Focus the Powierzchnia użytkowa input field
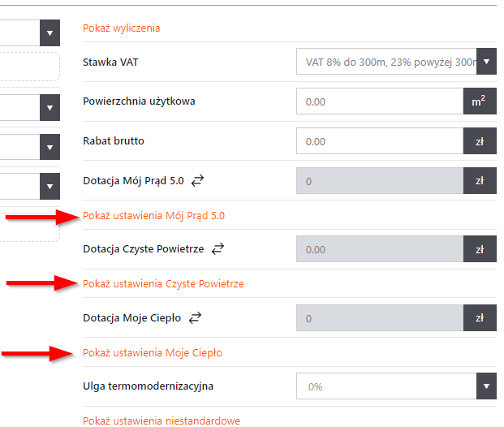This screenshot has height=427, width=504. tap(380, 101)
